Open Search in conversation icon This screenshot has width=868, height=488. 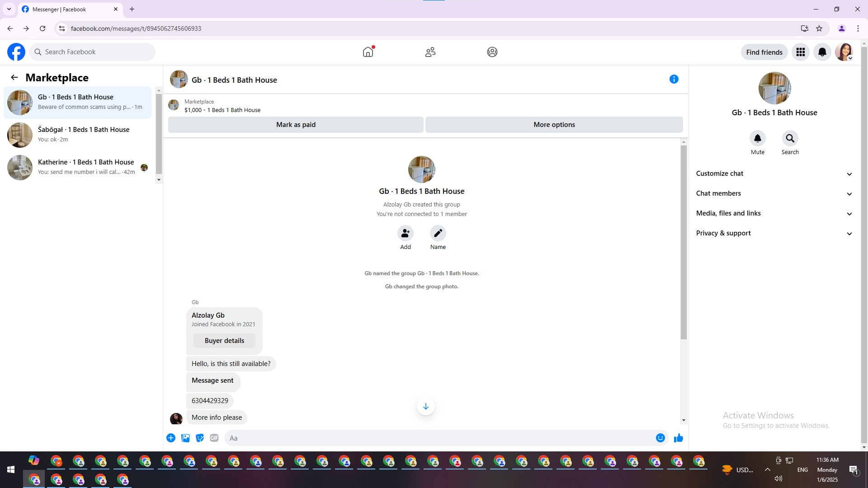790,138
